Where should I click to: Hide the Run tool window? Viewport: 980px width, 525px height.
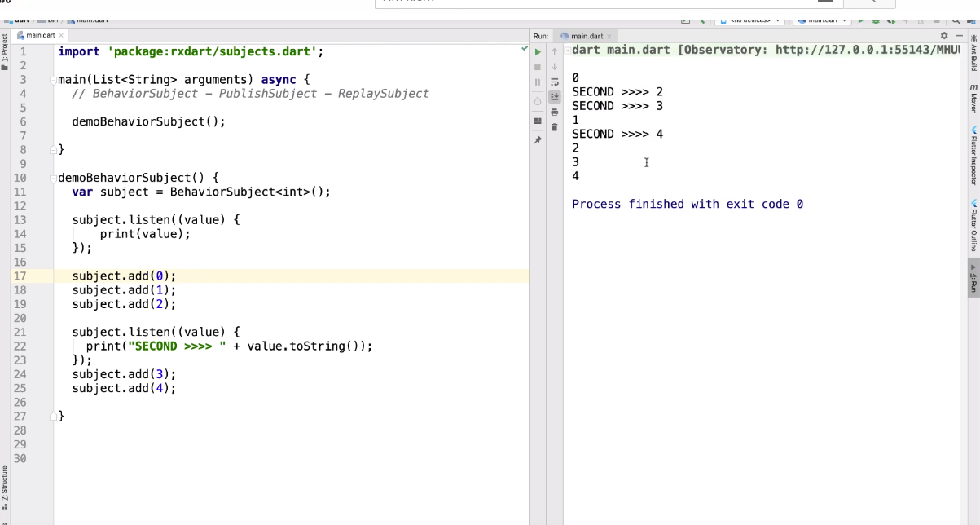coord(960,36)
